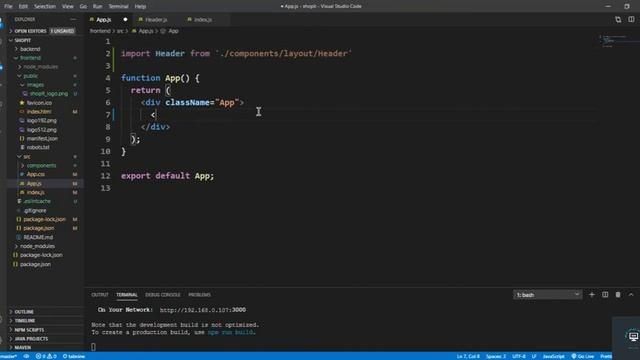640x360 pixels.
Task: Expand the NPM SCRIPTS section
Action: (45, 330)
